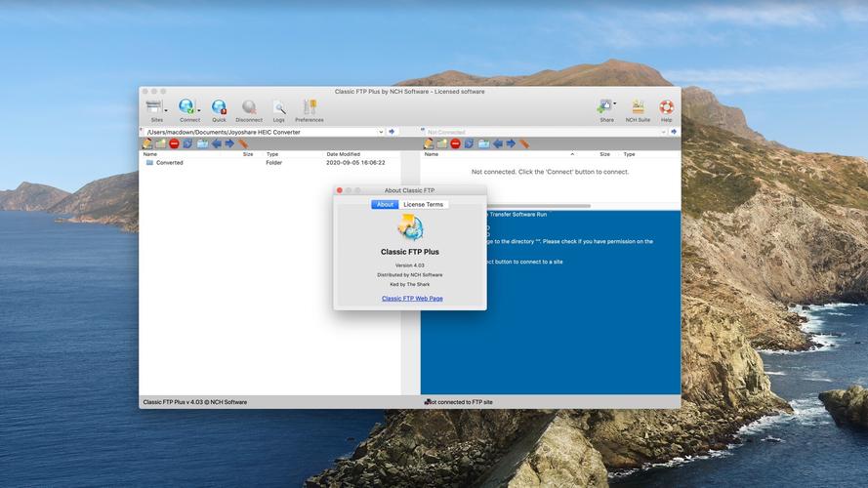Open the local path history dropdown
Screen dimensions: 868x488
(381, 132)
